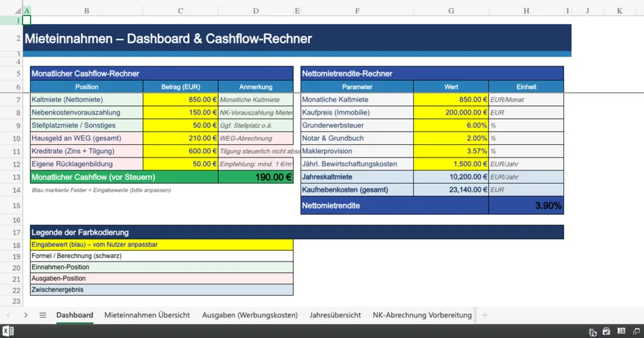The width and height of the screenshot is (644, 338).
Task: Select the Bewirtschaftungskosten value 1,500.00 €
Action: (451, 164)
